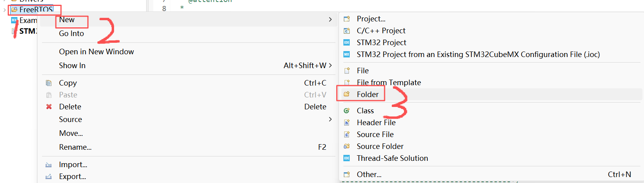The width and height of the screenshot is (644, 183).
Task: Expand the Source submenu chevron
Action: point(330,119)
